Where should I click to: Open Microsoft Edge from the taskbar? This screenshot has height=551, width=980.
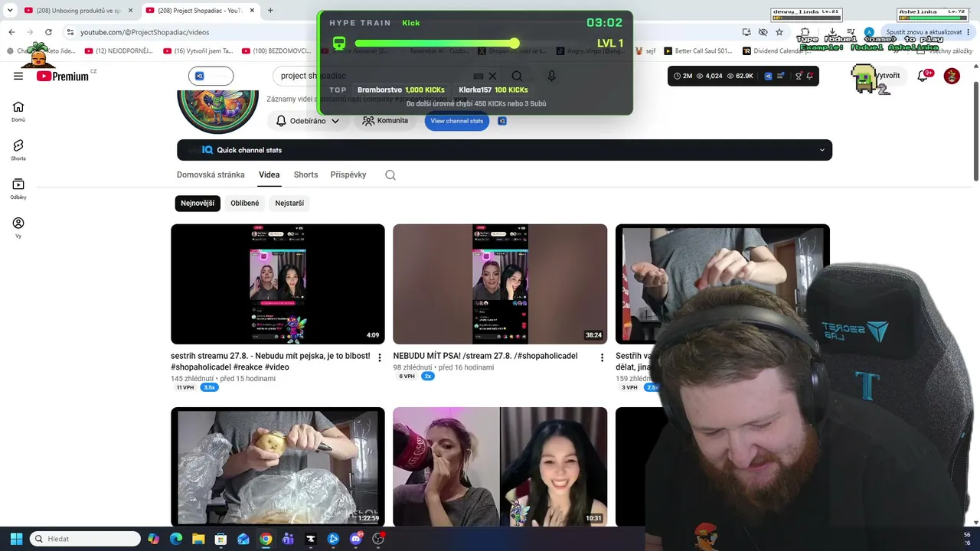click(x=176, y=539)
